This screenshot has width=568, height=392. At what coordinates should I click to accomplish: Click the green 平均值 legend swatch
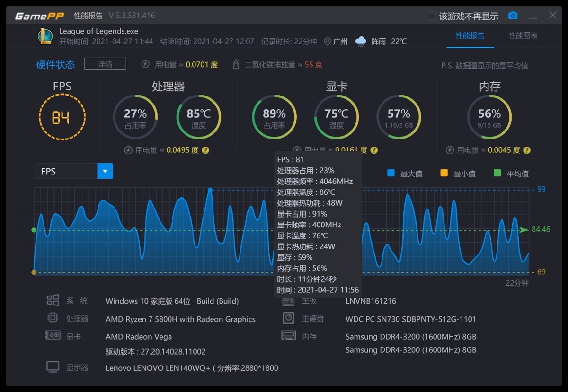pos(497,173)
